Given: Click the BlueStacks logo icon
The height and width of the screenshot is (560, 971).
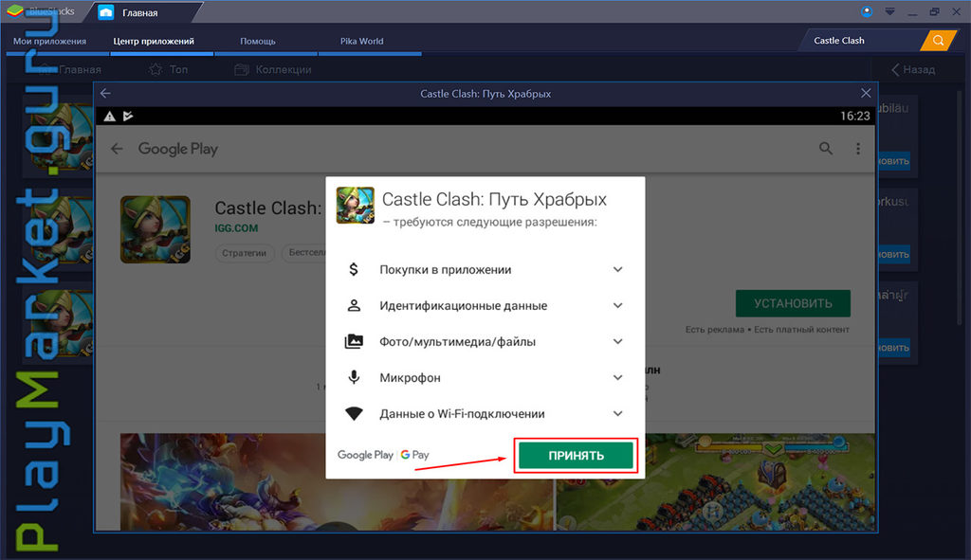Looking at the screenshot, I should click(15, 11).
